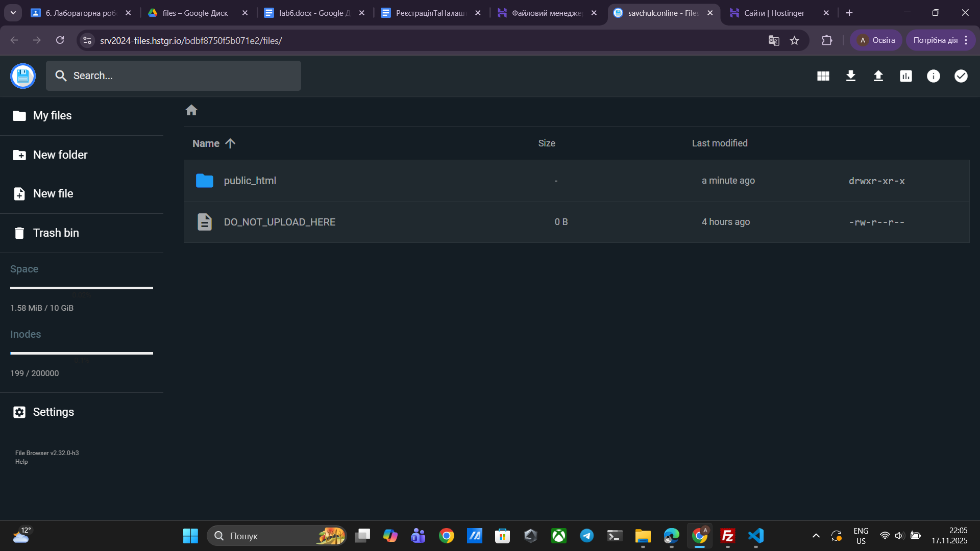Create a New file
Screen dimensions: 980x551
(53, 194)
